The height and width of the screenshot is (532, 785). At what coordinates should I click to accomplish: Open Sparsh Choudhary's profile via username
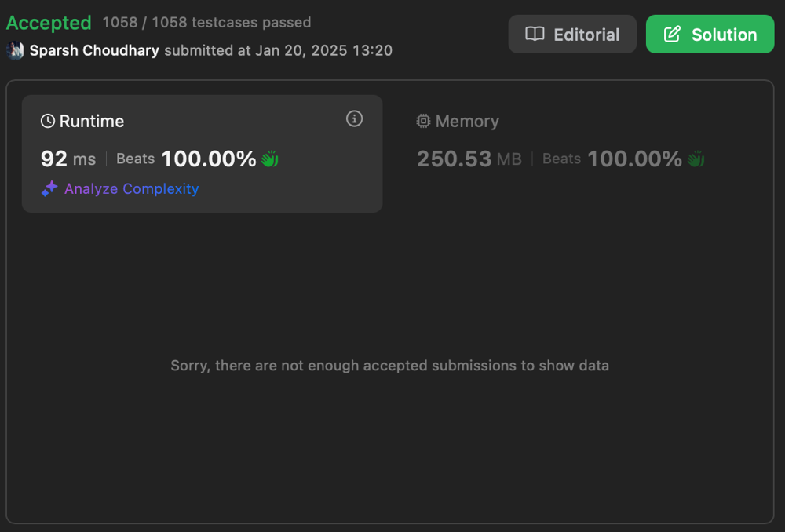coord(94,51)
